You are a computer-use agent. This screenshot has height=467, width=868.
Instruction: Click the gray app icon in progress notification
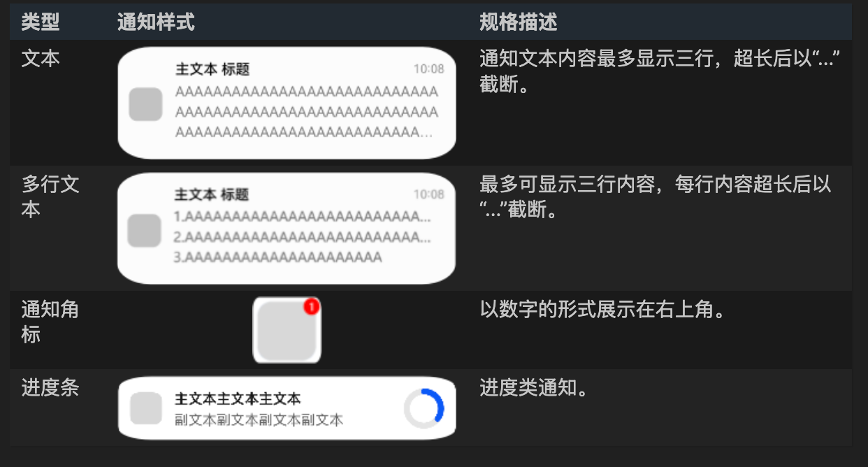(147, 408)
